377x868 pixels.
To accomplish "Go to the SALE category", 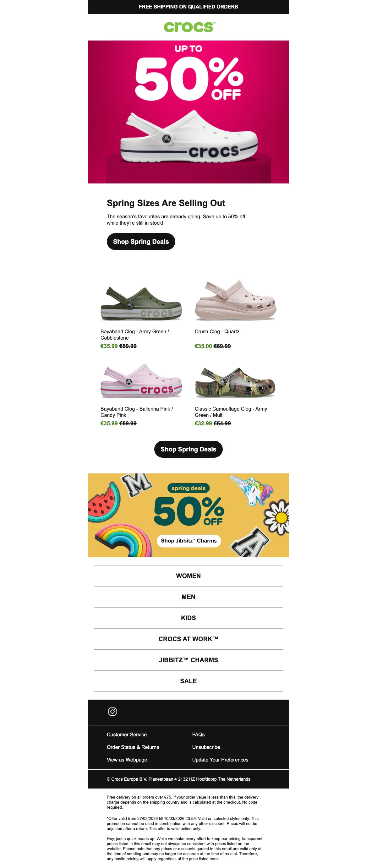I will pyautogui.click(x=188, y=681).
